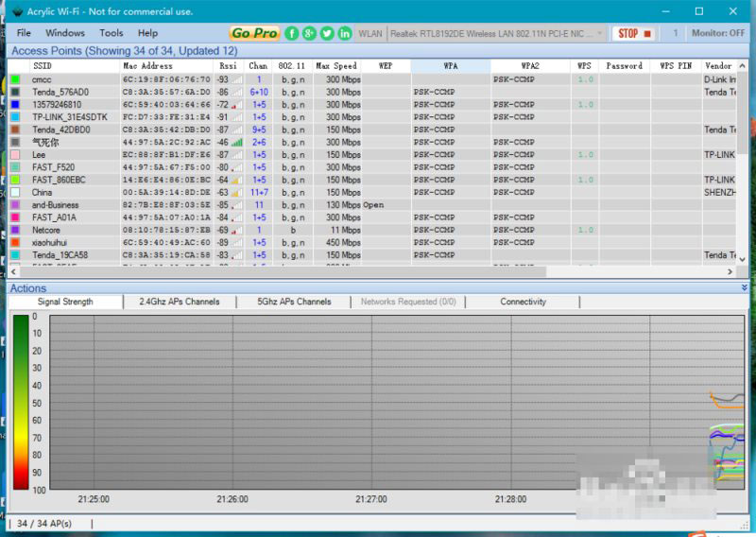Image resolution: width=756 pixels, height=537 pixels.
Task: Click horizontal scrollbar right arrow
Action: [730, 271]
